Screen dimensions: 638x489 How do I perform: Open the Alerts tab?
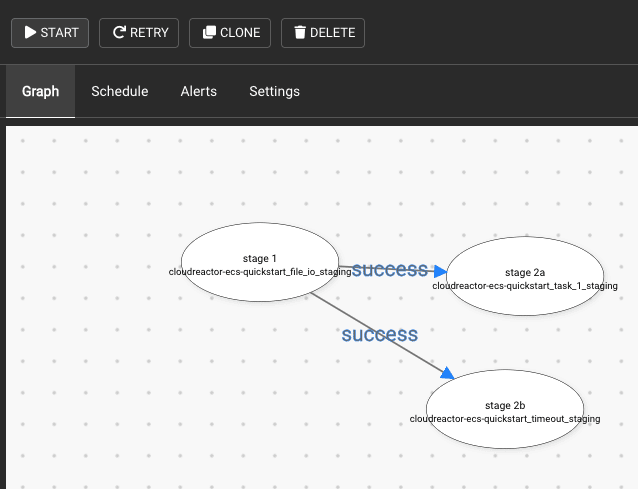pos(199,91)
